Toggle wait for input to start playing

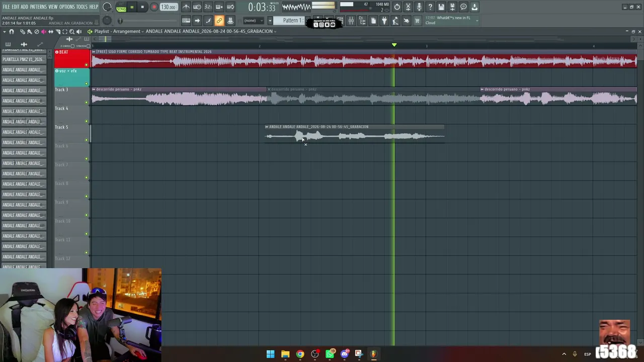coord(197,7)
